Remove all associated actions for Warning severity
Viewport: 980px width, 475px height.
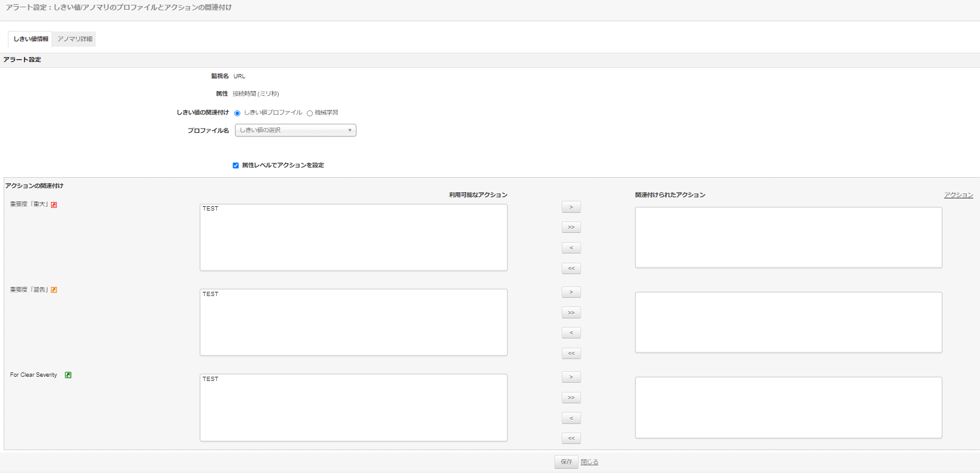[x=571, y=353]
